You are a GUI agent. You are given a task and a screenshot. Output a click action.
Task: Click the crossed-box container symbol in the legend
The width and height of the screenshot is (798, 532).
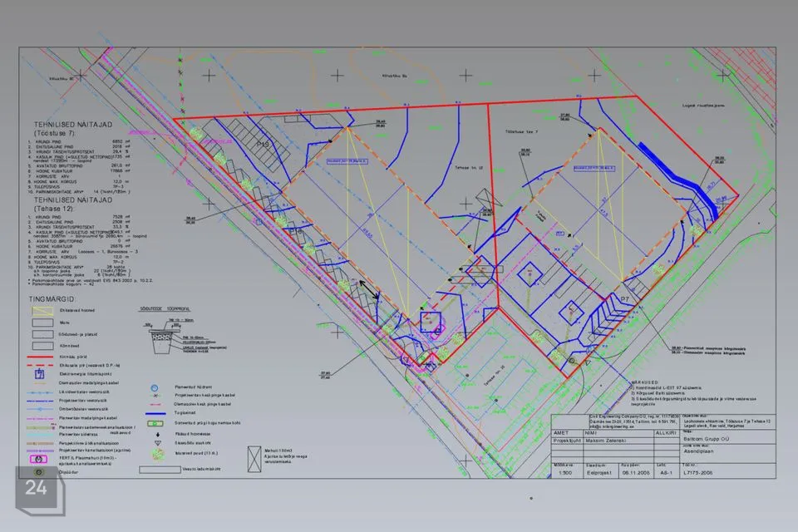click(254, 459)
